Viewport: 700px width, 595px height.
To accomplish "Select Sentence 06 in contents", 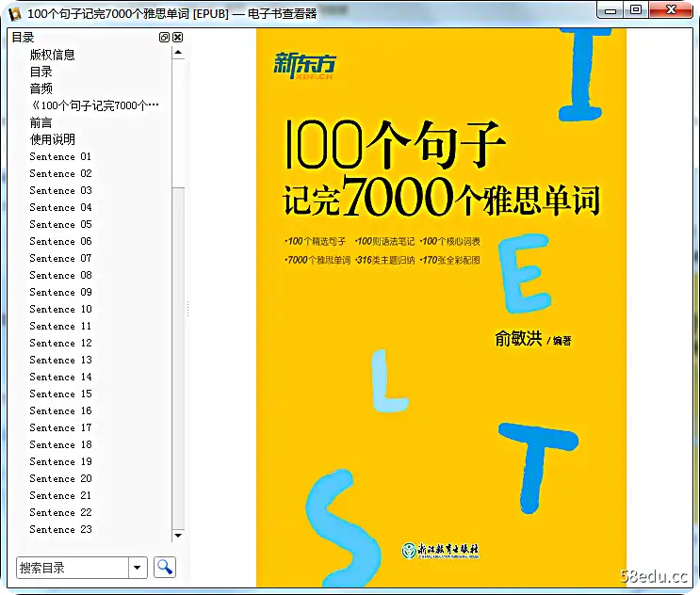I will [x=60, y=241].
